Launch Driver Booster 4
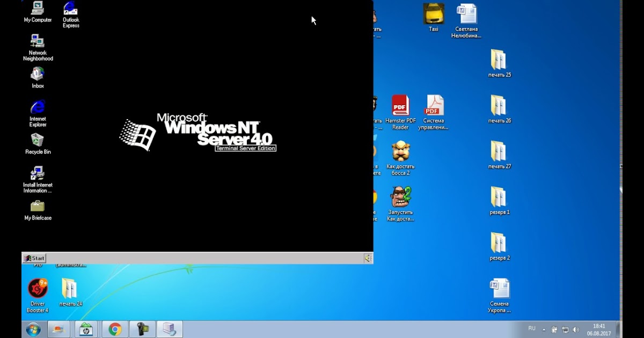 tap(38, 296)
